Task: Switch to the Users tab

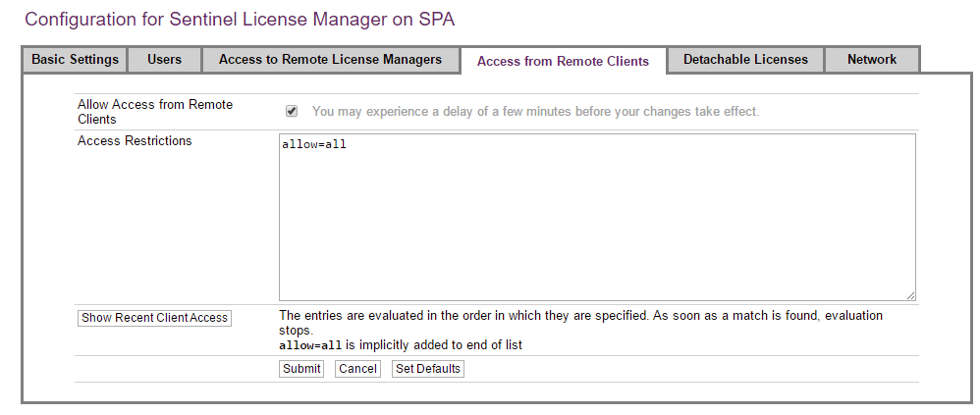Action: click(164, 60)
